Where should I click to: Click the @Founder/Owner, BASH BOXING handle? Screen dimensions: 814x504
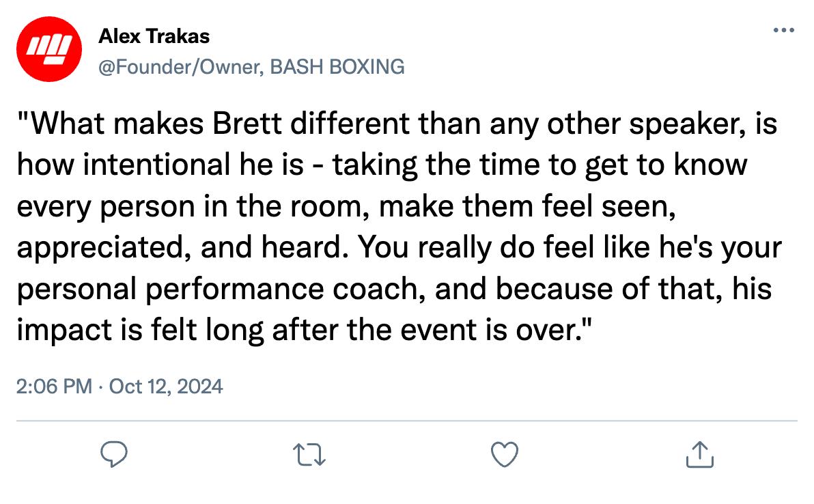[251, 66]
